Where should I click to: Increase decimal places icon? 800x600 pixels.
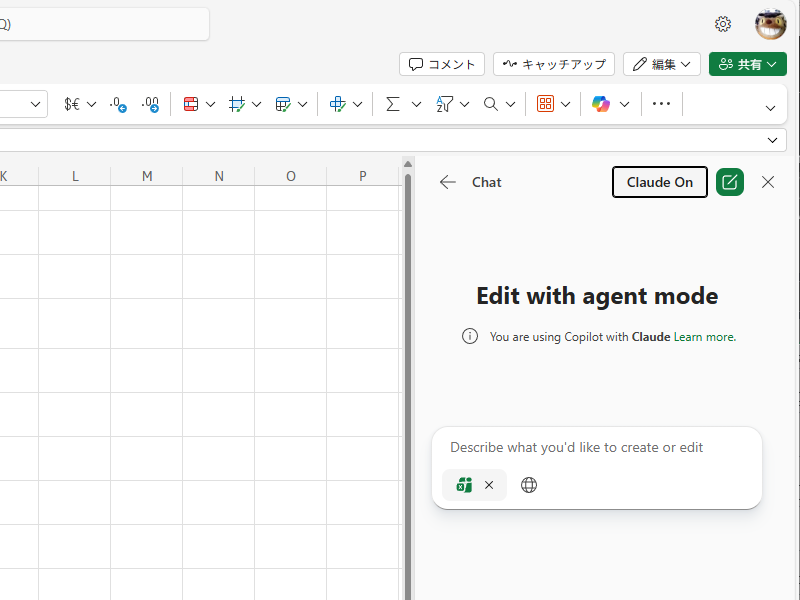[x=151, y=104]
